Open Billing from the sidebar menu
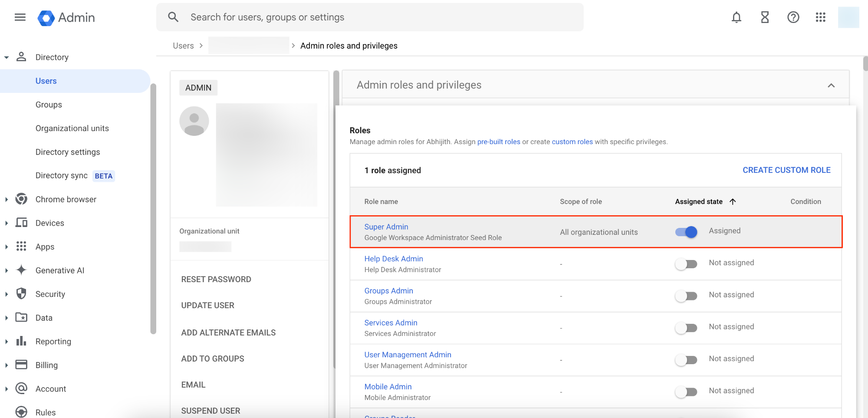 point(46,365)
